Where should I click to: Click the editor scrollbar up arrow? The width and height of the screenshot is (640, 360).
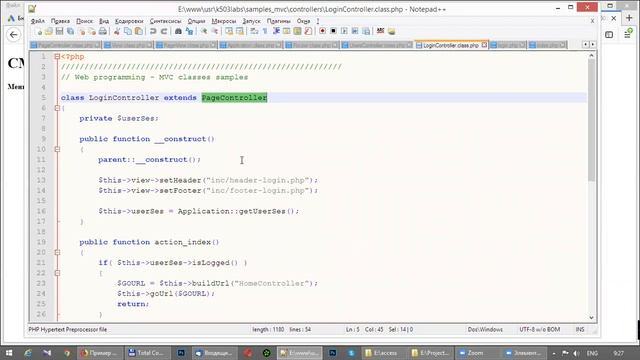click(x=591, y=56)
